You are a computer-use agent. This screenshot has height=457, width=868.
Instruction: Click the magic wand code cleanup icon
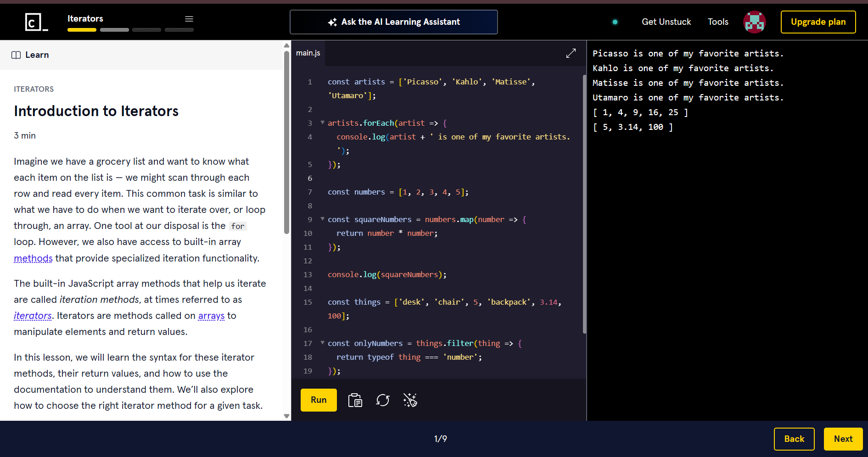[410, 400]
